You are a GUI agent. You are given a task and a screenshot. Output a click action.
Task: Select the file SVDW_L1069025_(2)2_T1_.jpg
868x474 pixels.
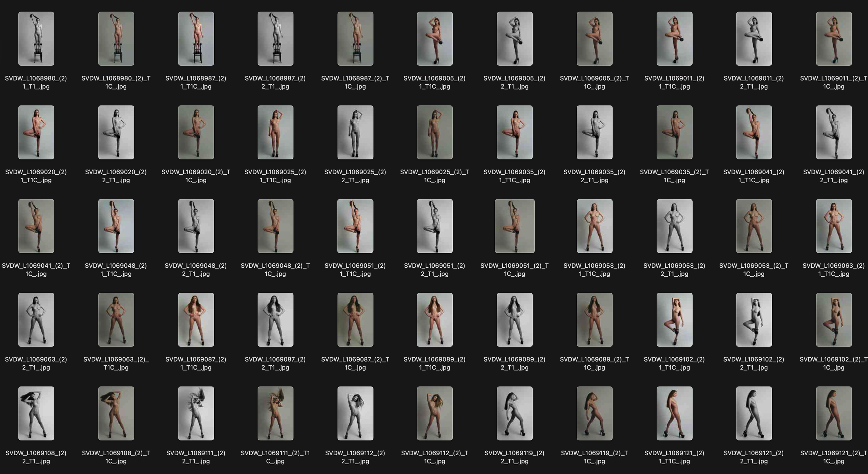[x=354, y=132]
